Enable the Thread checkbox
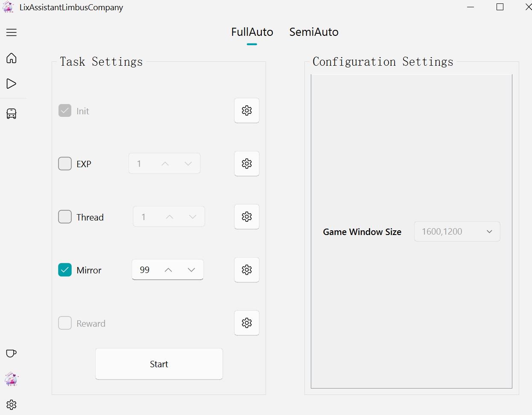 [65, 217]
